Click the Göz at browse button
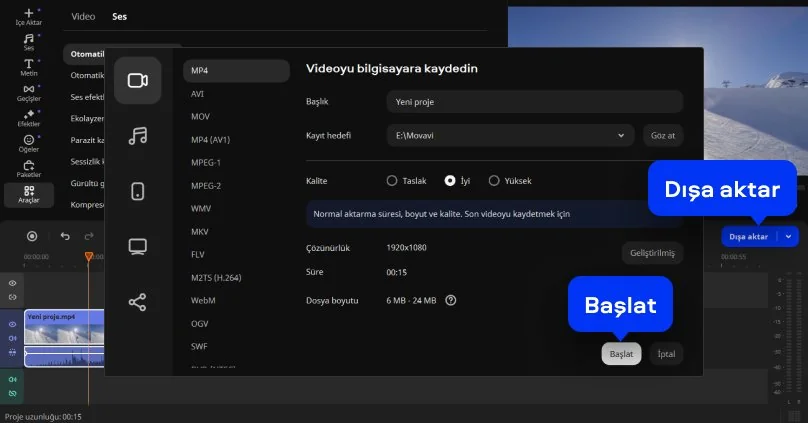This screenshot has height=423, width=808. click(663, 134)
